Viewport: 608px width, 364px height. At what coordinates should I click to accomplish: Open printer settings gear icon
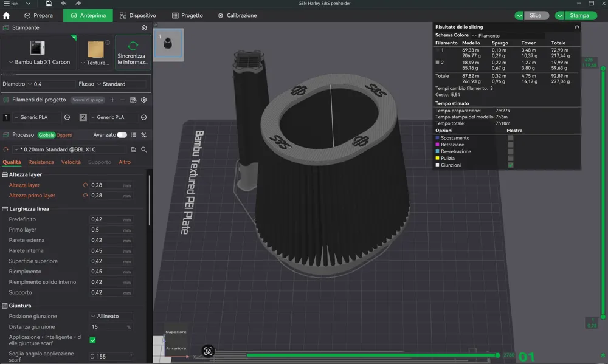click(144, 28)
